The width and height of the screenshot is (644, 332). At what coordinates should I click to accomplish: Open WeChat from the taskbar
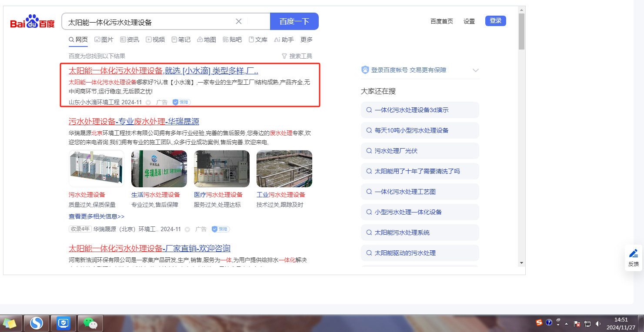[x=90, y=323]
